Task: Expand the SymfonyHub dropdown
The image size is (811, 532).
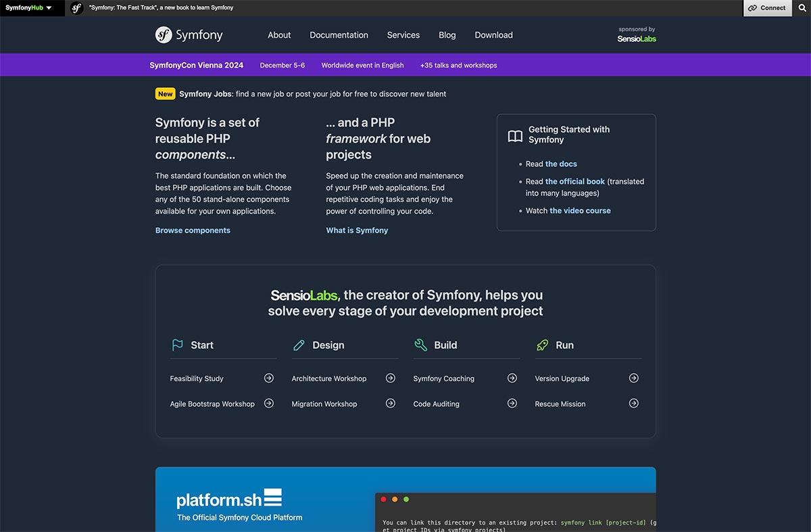Action: 29,8
